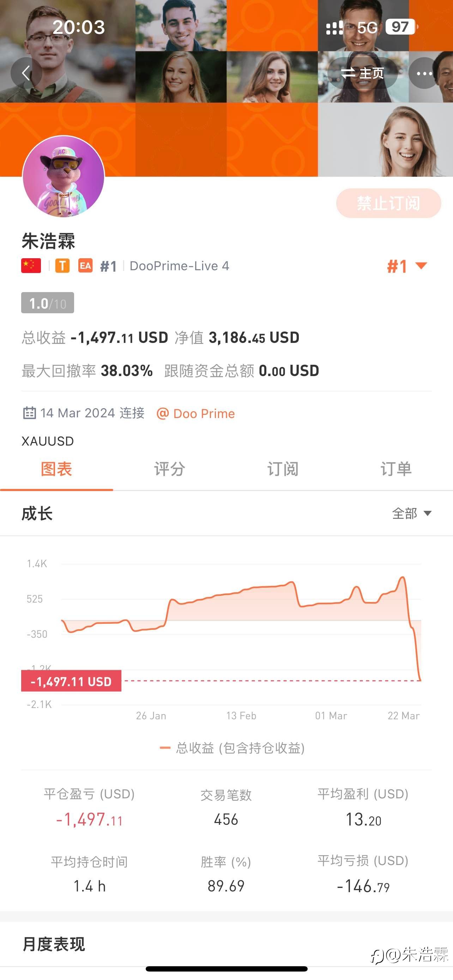453x980 pixels.
Task: Tap the 禁止订阅 button
Action: point(388,203)
